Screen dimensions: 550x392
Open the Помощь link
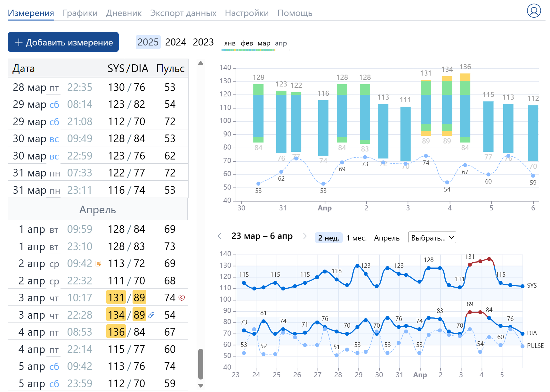[295, 13]
